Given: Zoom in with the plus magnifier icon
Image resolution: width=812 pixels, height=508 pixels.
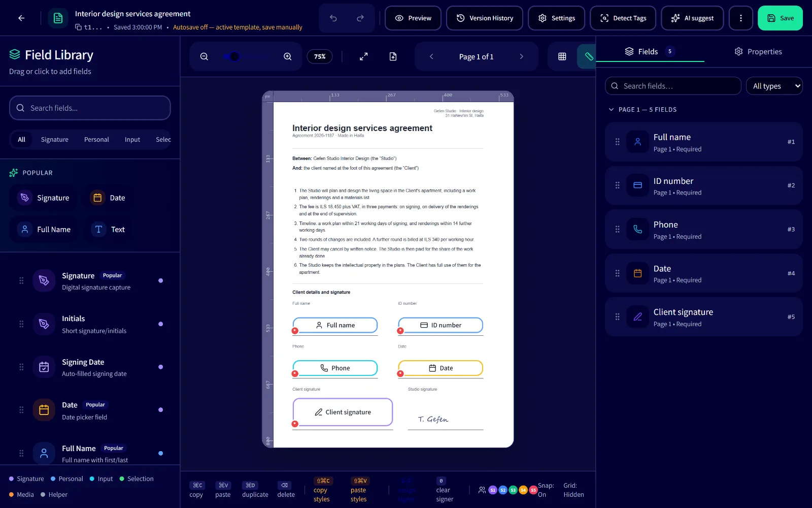Looking at the screenshot, I should [288, 56].
